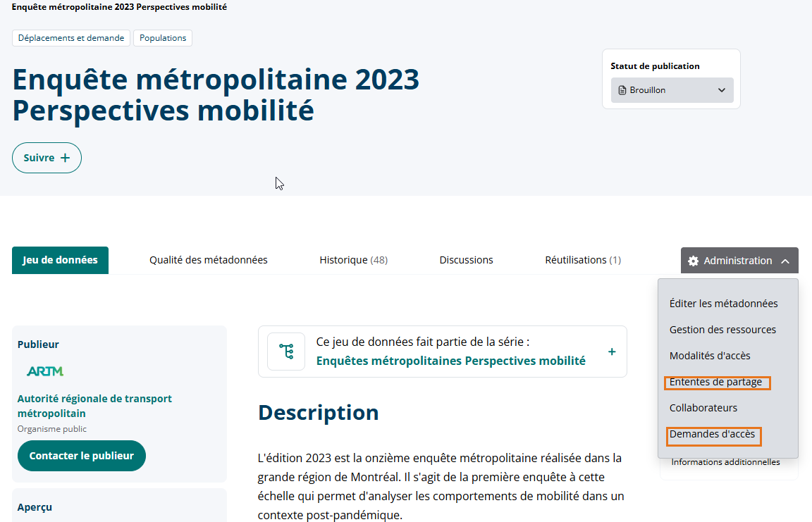Click the series tree icon
The width and height of the screenshot is (812, 522).
point(286,352)
